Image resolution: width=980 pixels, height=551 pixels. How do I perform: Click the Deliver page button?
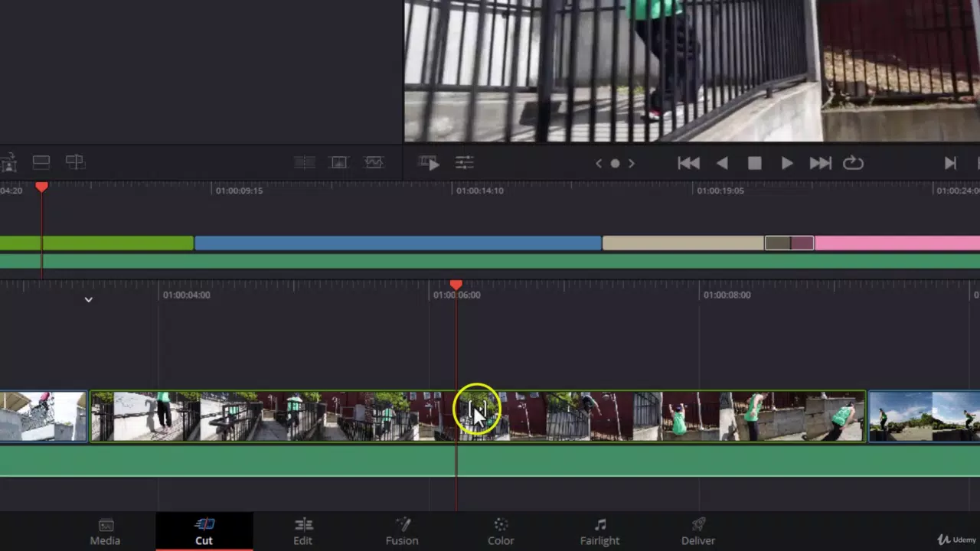point(697,530)
